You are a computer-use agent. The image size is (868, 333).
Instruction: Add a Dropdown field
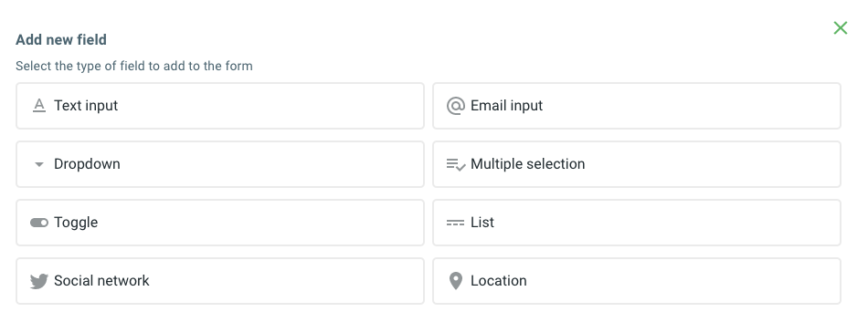pos(220,164)
